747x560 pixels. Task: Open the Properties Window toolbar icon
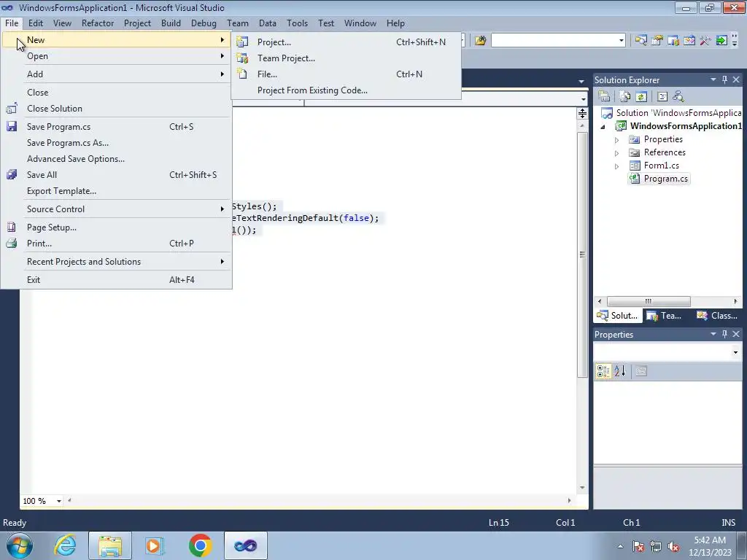point(657,41)
